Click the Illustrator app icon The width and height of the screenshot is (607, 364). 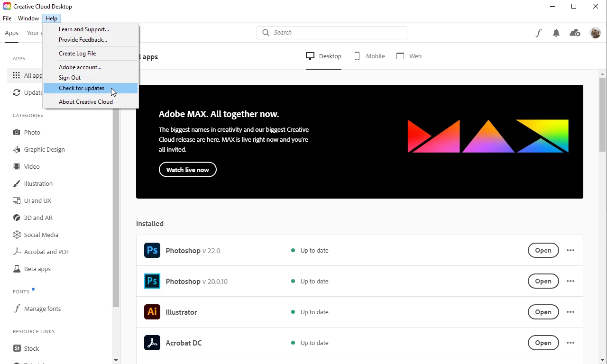tap(152, 312)
